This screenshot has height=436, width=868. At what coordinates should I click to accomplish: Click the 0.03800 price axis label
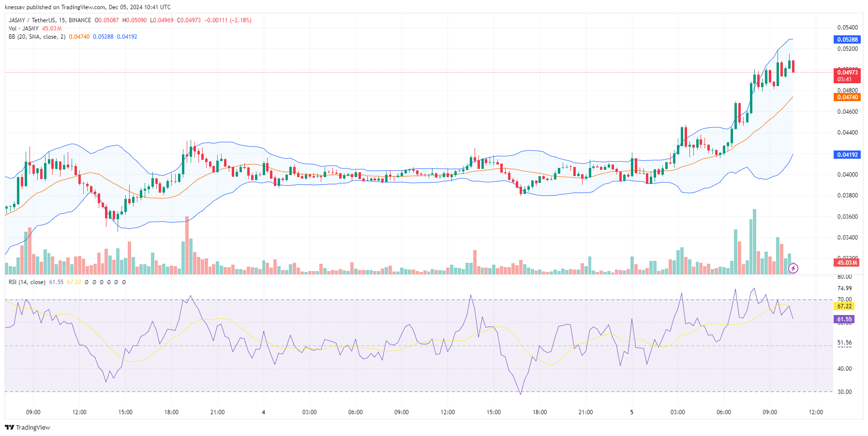point(848,195)
